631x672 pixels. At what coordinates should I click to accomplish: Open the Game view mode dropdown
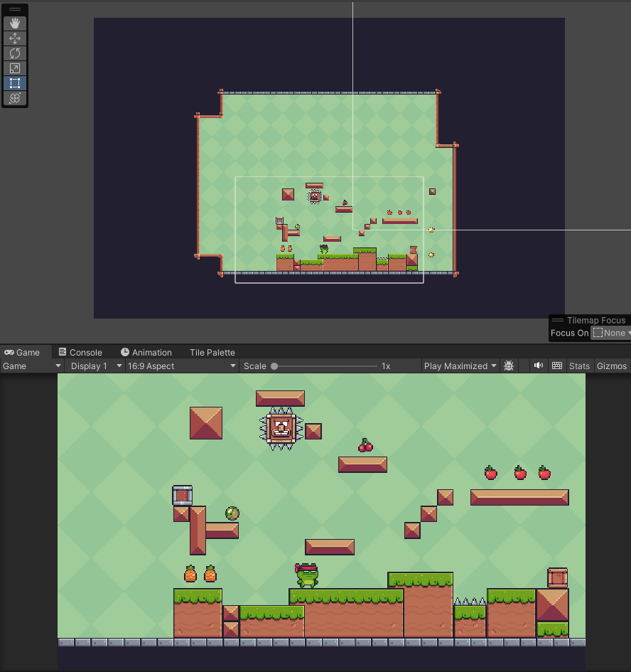coord(32,366)
